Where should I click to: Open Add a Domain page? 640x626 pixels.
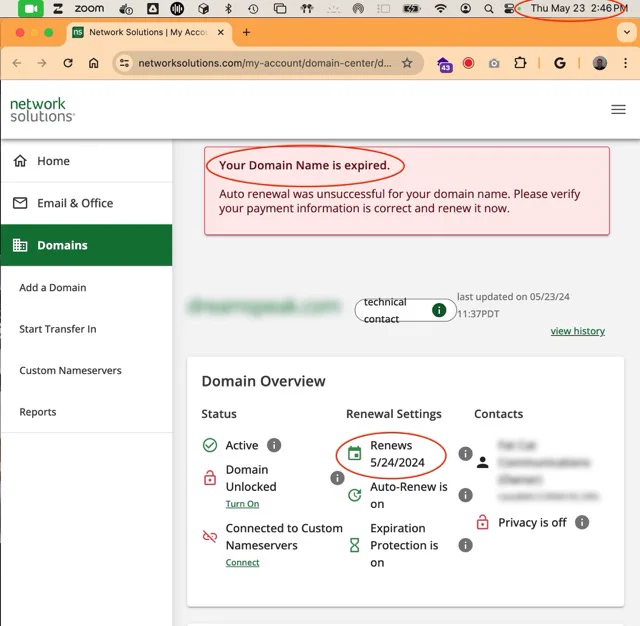53,287
